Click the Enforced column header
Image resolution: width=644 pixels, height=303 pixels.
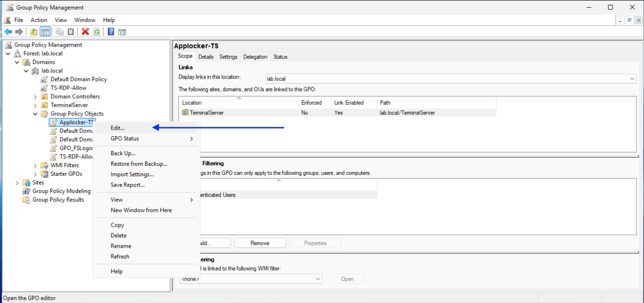click(x=315, y=102)
